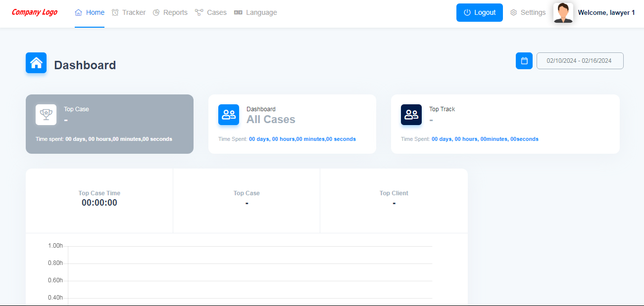This screenshot has width=644, height=306.
Task: Open the date range picker field
Action: tap(580, 61)
